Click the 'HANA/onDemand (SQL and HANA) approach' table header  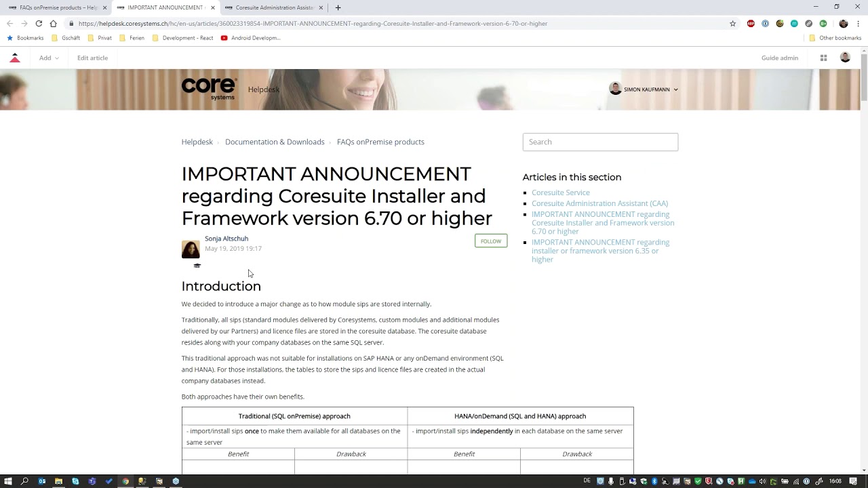(520, 416)
